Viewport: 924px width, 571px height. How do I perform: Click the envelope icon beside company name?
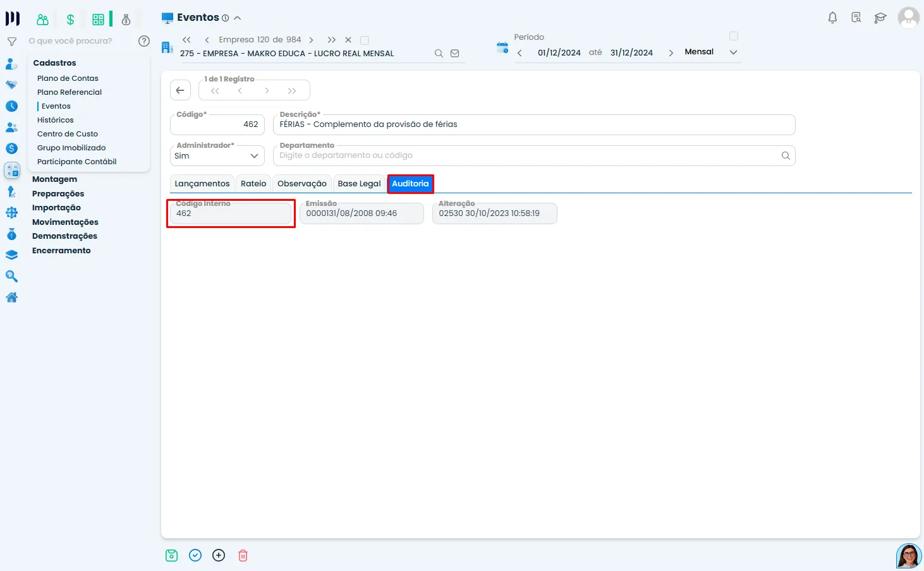click(454, 54)
